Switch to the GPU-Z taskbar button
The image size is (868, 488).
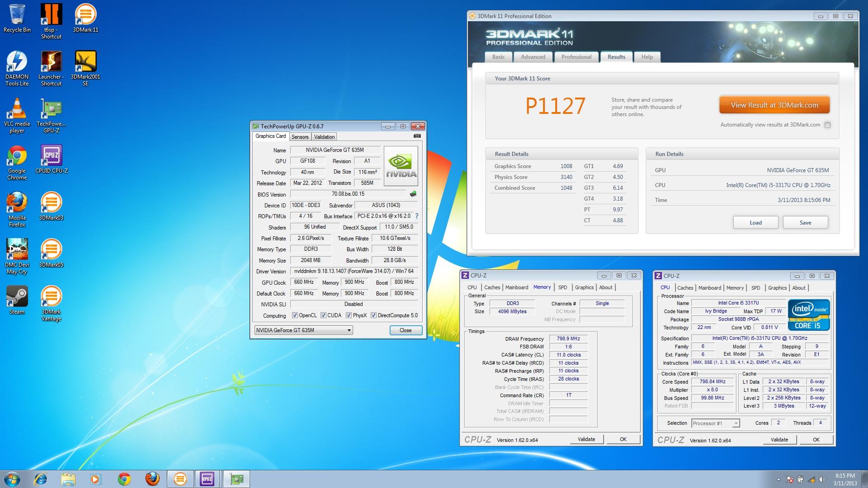[x=236, y=479]
